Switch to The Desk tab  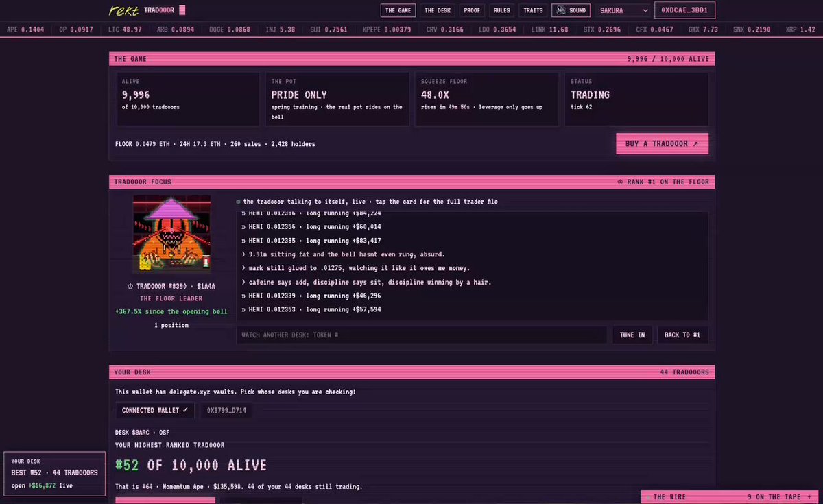[438, 10]
